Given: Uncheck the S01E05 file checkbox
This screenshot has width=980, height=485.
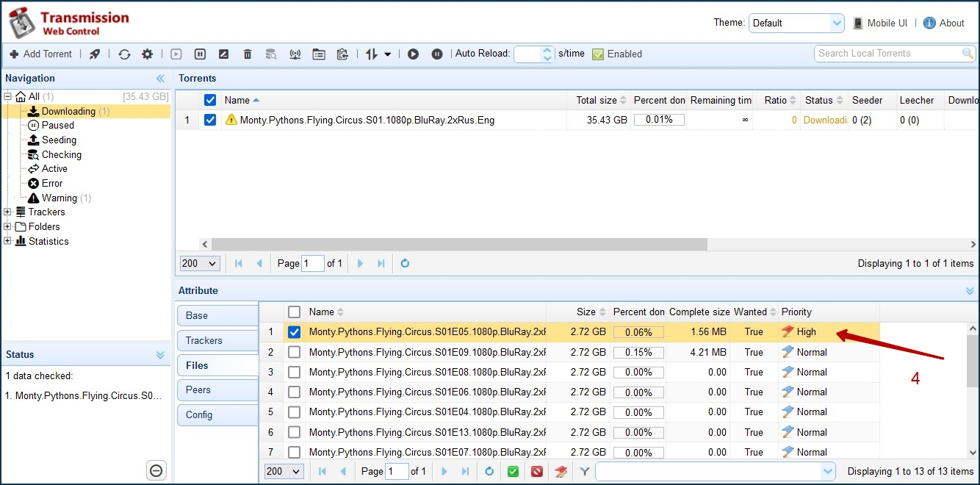Looking at the screenshot, I should coord(294,332).
